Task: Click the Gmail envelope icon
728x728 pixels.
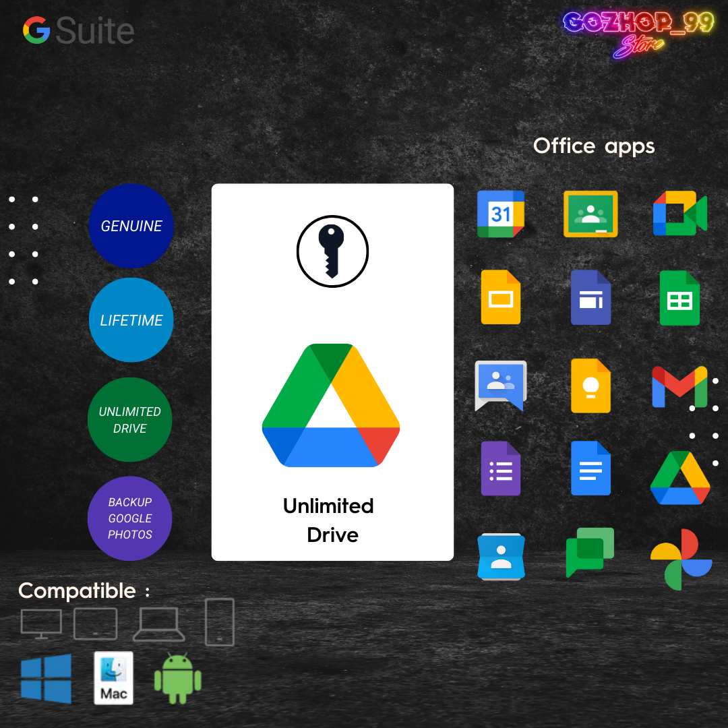Action: coord(679,386)
